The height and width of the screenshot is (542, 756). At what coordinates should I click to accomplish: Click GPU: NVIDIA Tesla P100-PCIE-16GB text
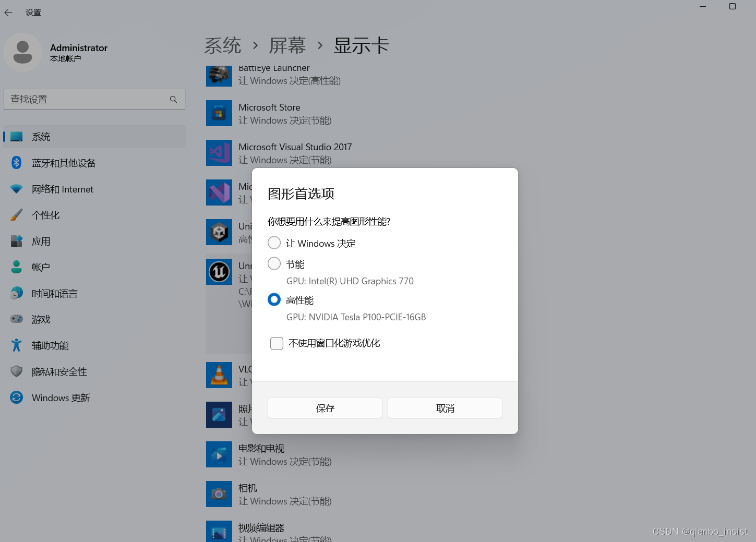coord(356,317)
